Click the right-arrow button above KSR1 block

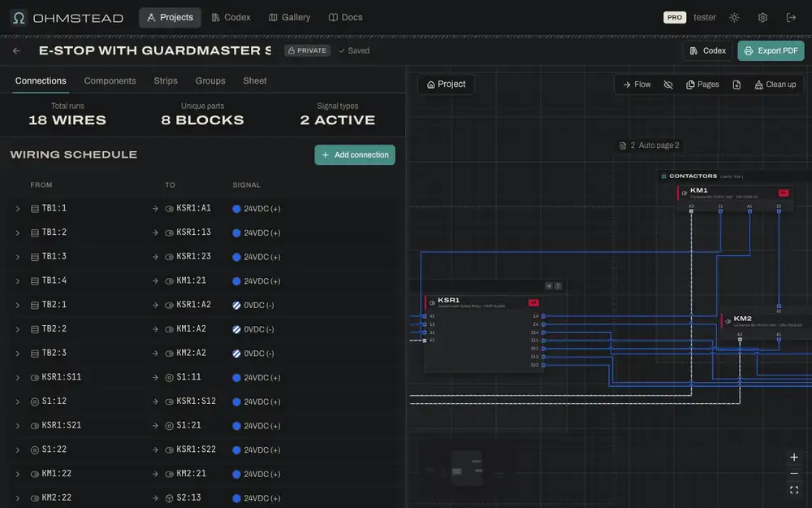click(549, 286)
